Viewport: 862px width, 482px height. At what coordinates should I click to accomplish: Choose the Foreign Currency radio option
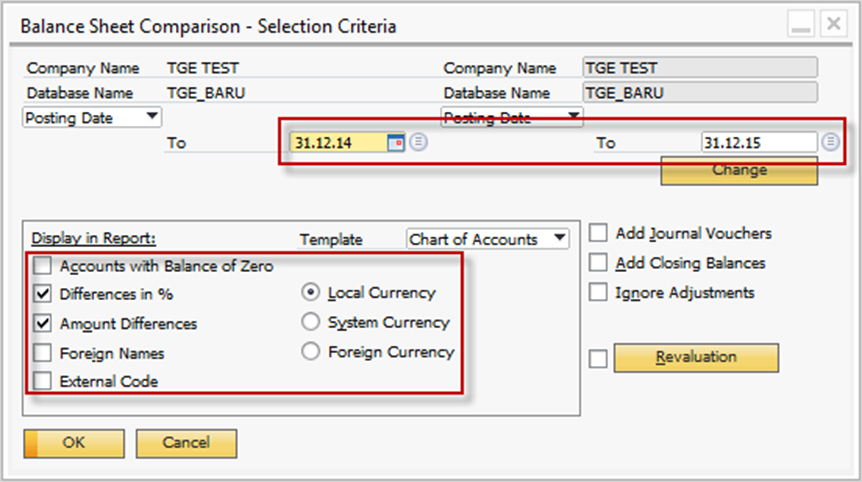(311, 351)
